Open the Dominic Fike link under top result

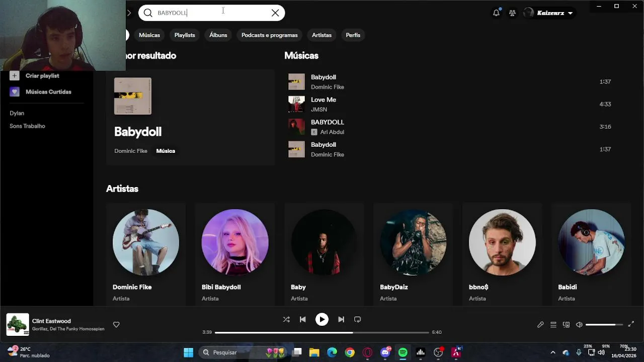coord(131,151)
